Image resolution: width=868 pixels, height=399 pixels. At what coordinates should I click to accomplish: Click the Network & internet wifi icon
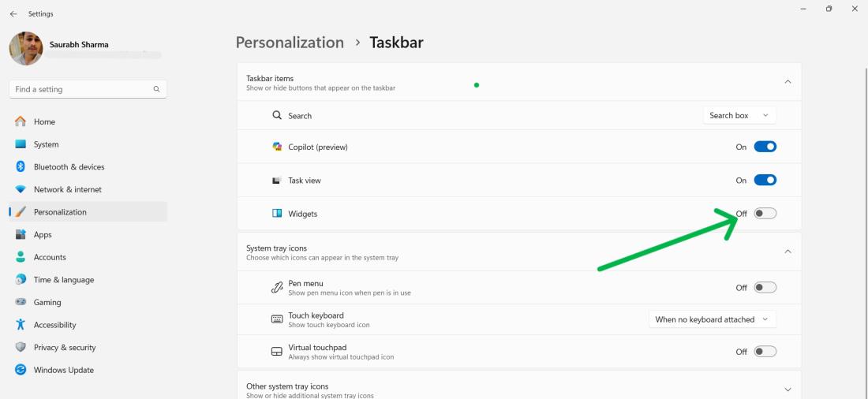(x=21, y=190)
